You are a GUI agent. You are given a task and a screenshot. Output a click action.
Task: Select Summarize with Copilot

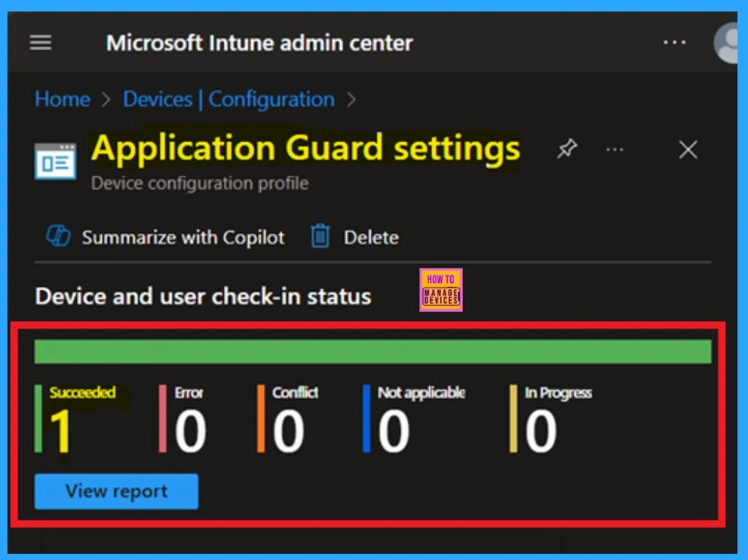183,237
